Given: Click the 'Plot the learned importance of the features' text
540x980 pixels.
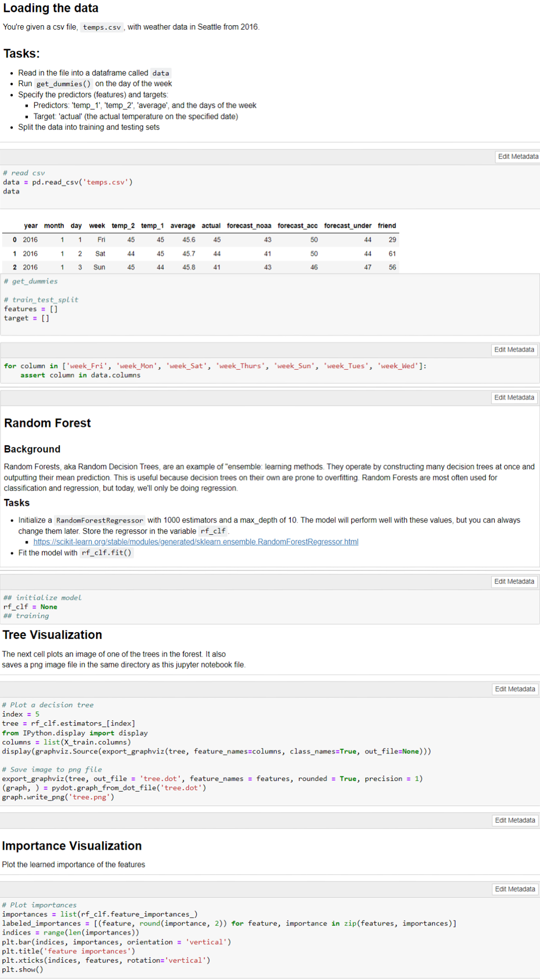Looking at the screenshot, I should 74,865.
